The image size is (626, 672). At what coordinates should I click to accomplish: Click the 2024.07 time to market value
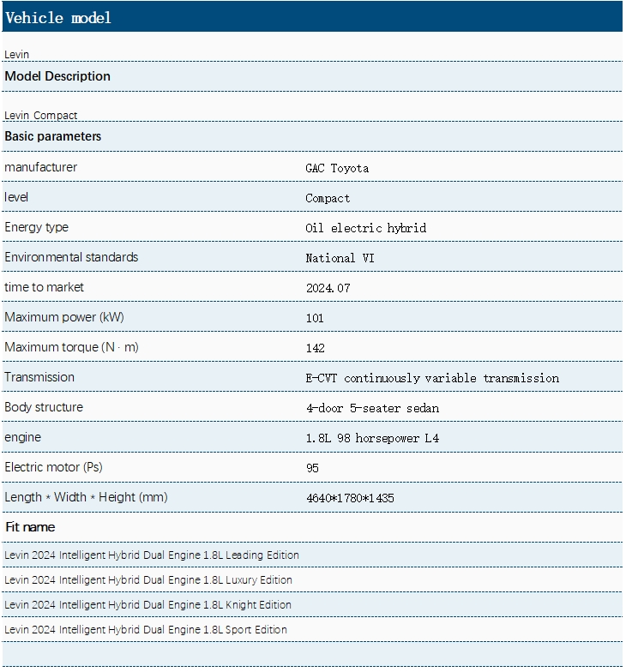point(328,288)
